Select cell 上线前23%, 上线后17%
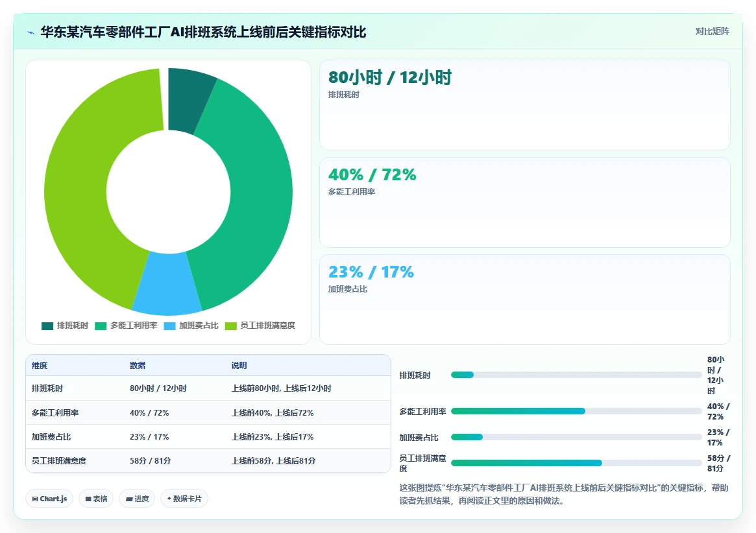Viewport: 756px width, 533px height. 273,436
